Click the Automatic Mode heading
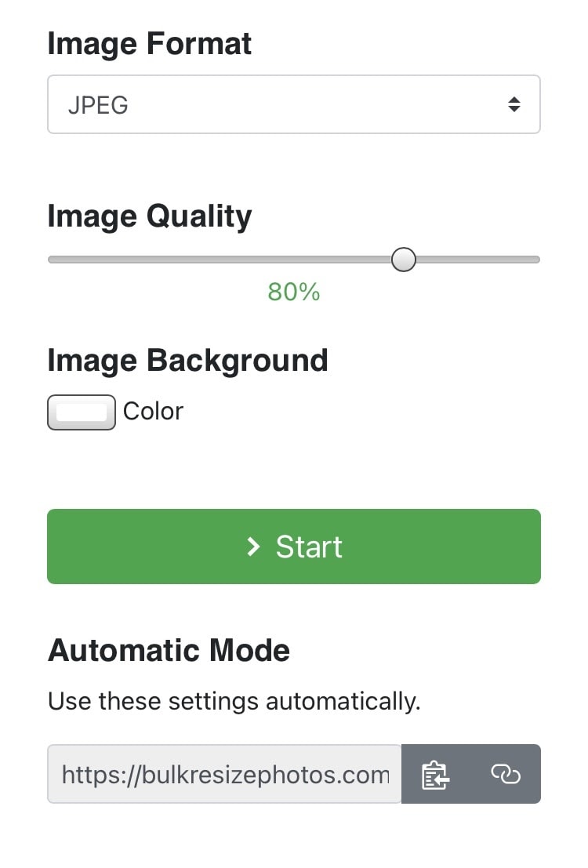The height and width of the screenshot is (868, 588). [x=169, y=651]
